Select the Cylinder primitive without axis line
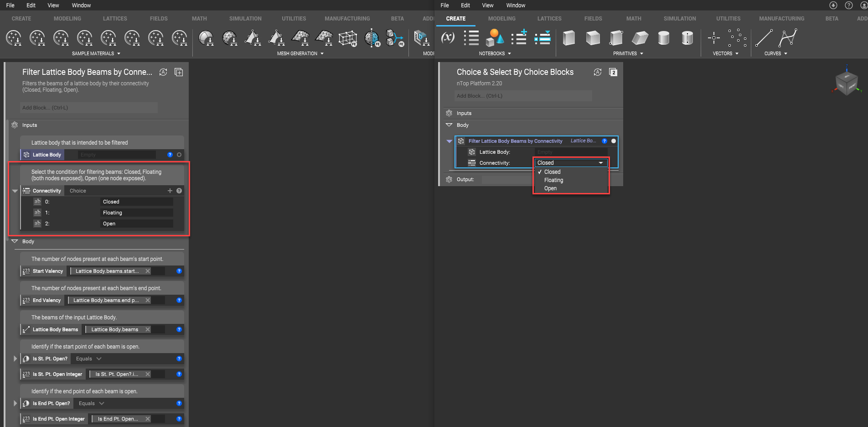The image size is (868, 427). (664, 38)
